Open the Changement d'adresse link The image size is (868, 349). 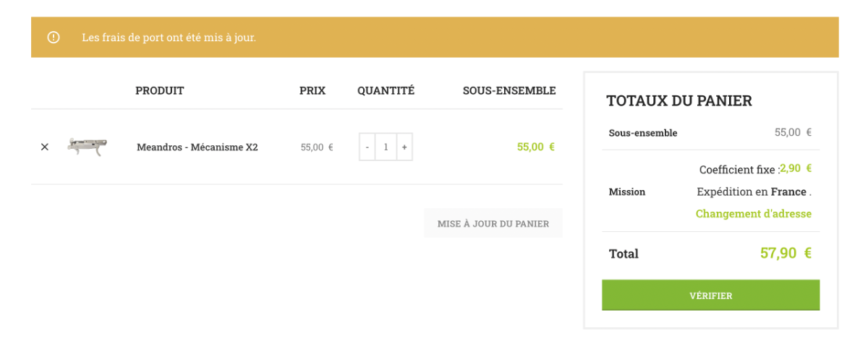click(754, 214)
